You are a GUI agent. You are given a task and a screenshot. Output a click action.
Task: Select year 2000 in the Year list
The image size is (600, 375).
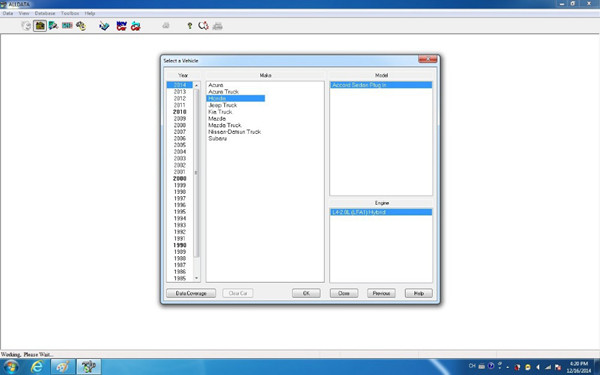(x=180, y=178)
